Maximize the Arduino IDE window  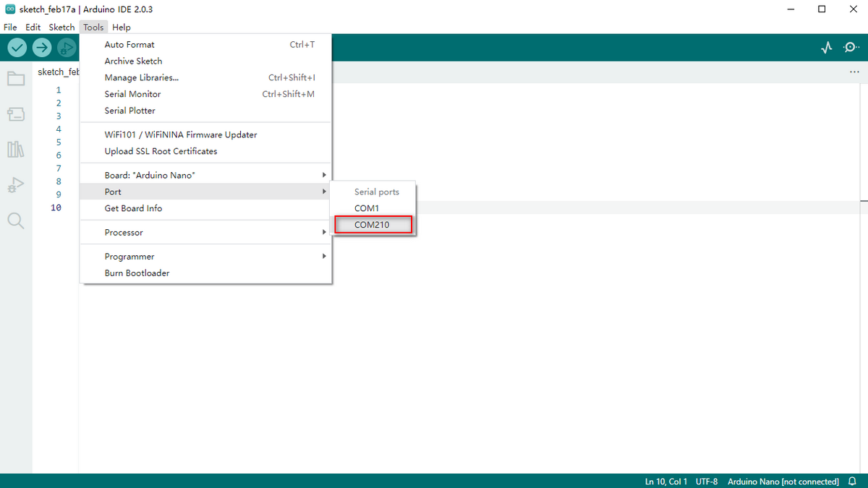click(x=822, y=9)
